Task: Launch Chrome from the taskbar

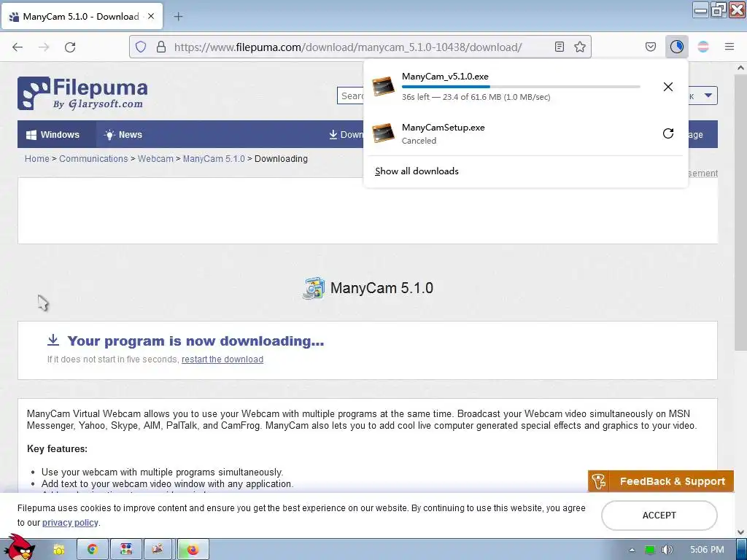Action: [93, 550]
